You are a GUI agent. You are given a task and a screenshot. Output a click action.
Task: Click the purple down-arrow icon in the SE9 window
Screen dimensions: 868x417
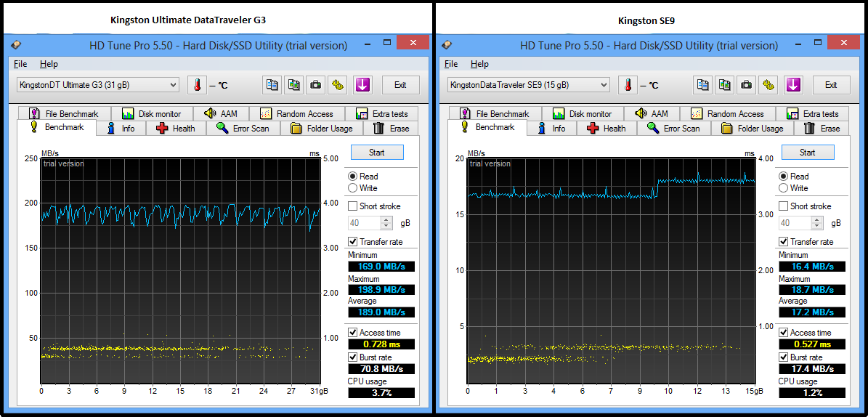(x=794, y=85)
